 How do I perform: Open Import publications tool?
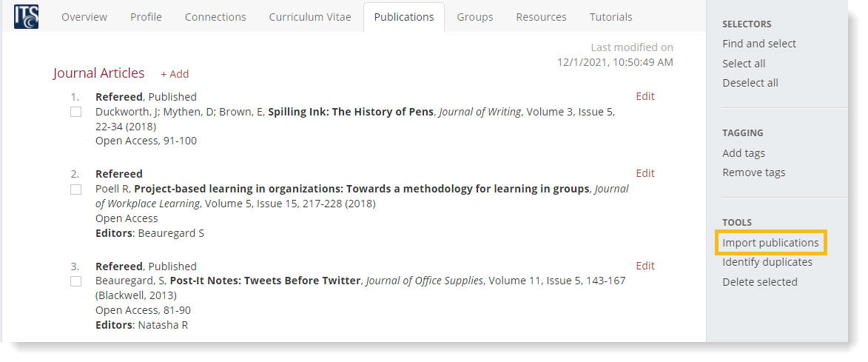click(770, 243)
